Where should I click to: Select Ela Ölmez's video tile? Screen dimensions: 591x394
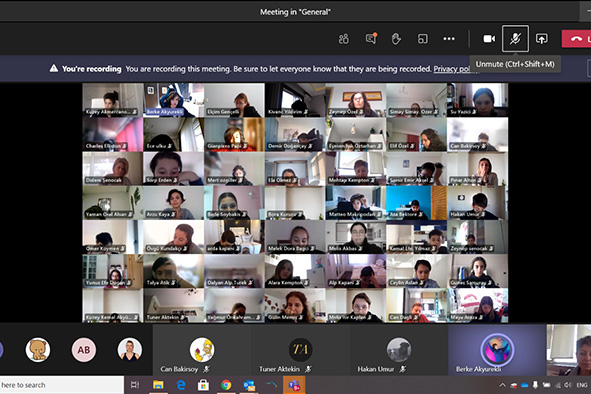(x=295, y=169)
